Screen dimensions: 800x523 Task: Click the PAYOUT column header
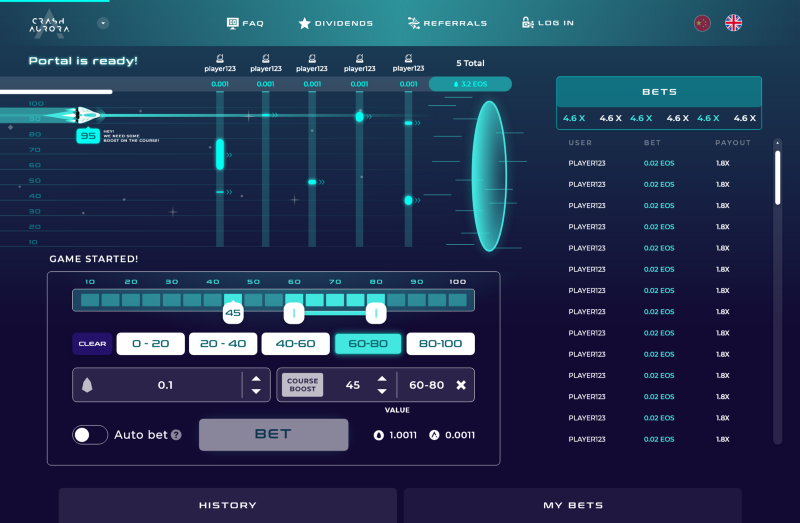pos(733,143)
